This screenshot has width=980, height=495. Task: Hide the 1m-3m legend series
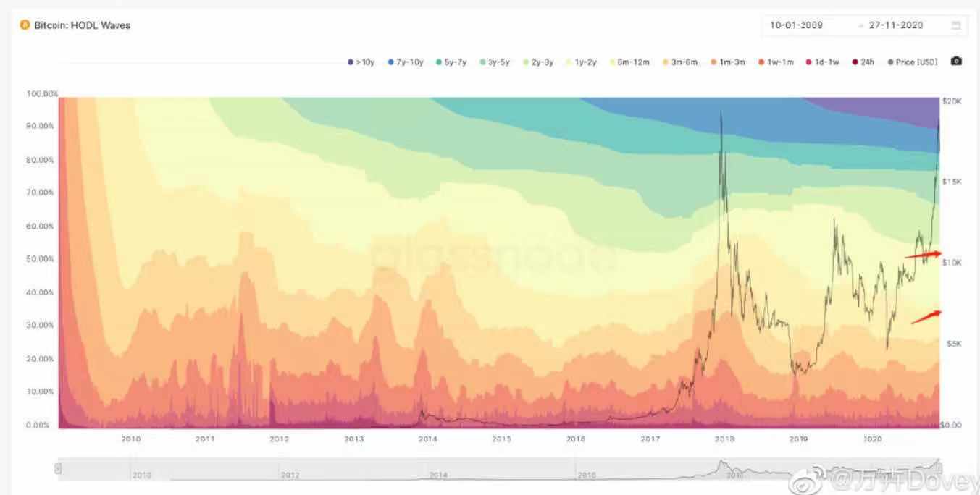727,62
